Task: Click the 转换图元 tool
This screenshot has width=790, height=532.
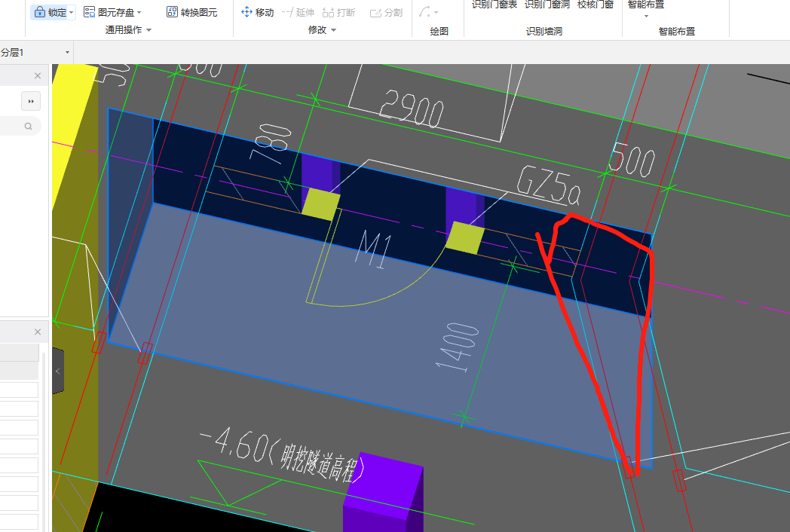Action: (192, 12)
